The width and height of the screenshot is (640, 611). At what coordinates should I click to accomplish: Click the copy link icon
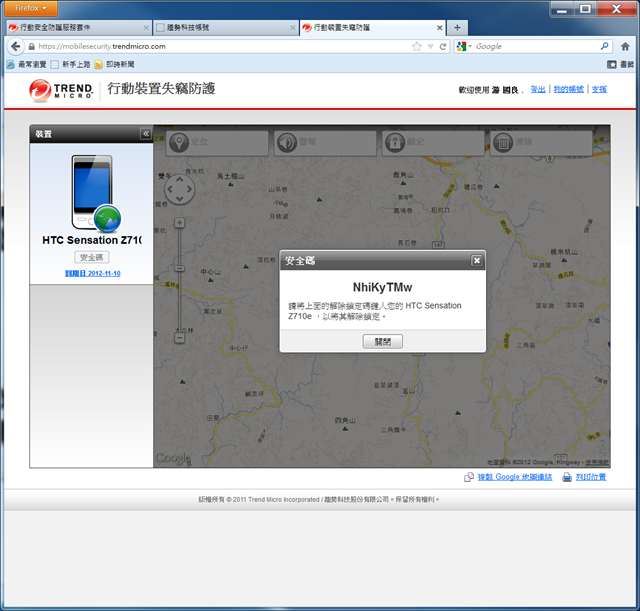469,477
